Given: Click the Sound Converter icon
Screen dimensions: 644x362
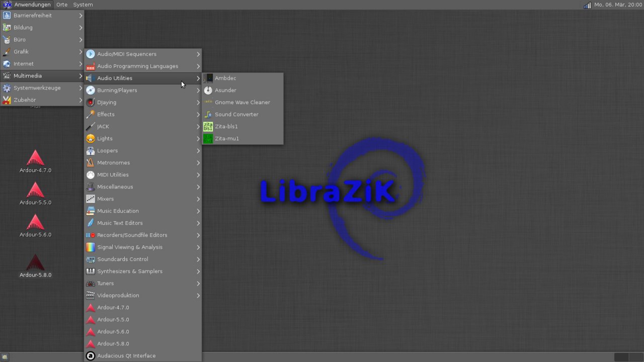Looking at the screenshot, I should [x=208, y=115].
